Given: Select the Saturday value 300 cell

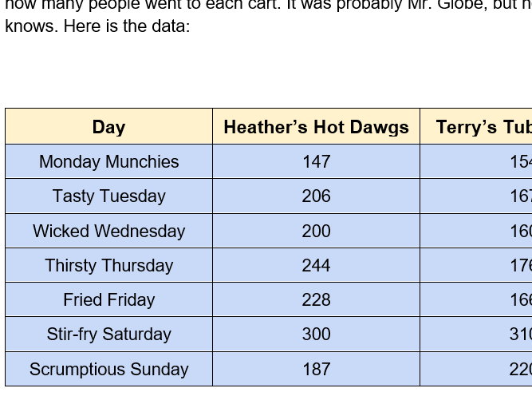Looking at the screenshot, I should (316, 334).
